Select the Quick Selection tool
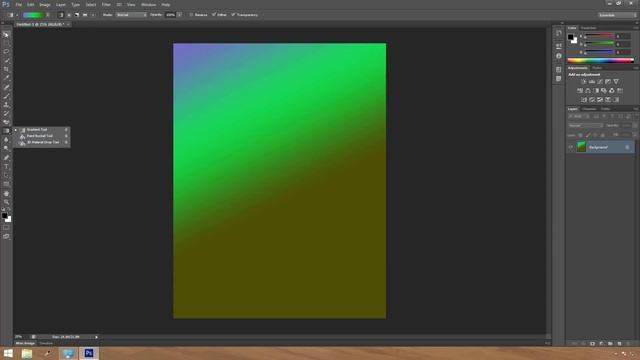This screenshot has width=640, height=360. click(x=6, y=60)
